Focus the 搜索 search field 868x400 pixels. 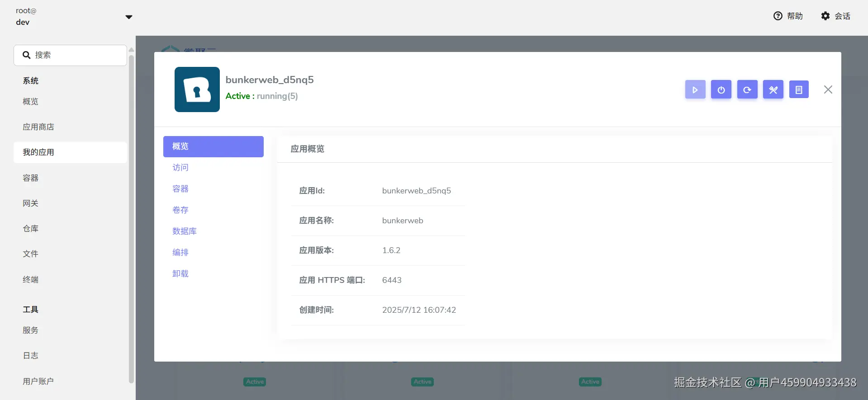[x=71, y=55]
